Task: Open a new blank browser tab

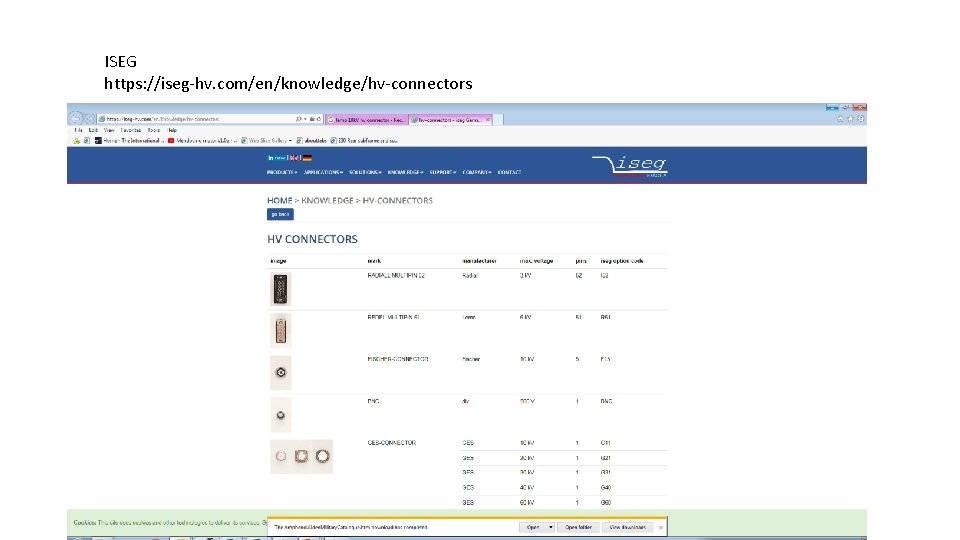Action: coord(498,120)
